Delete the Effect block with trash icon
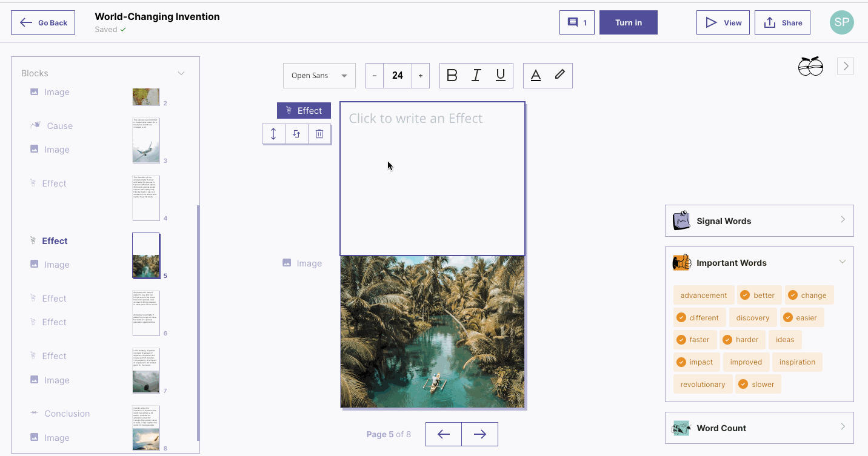Image resolution: width=868 pixels, height=456 pixels. click(x=319, y=134)
